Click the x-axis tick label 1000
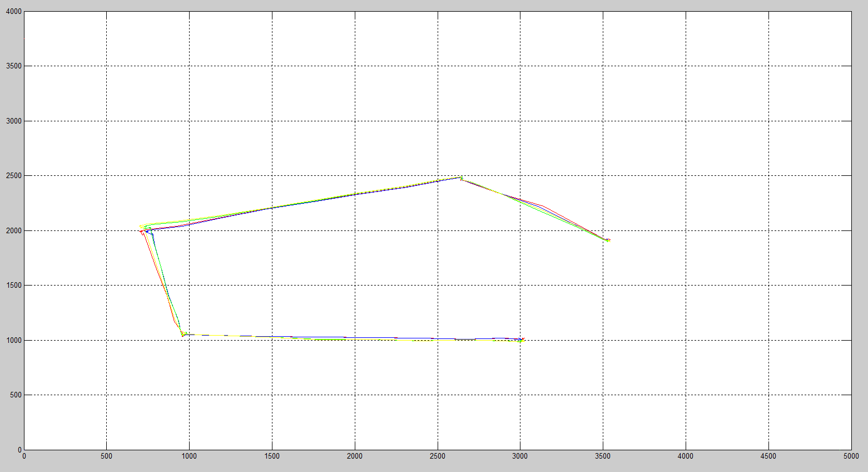 pyautogui.click(x=189, y=456)
